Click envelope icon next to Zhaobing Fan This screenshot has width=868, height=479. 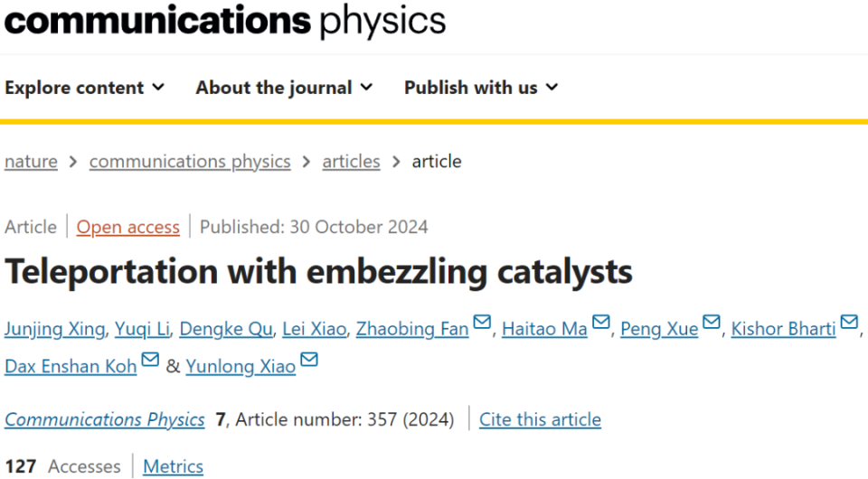point(482,322)
